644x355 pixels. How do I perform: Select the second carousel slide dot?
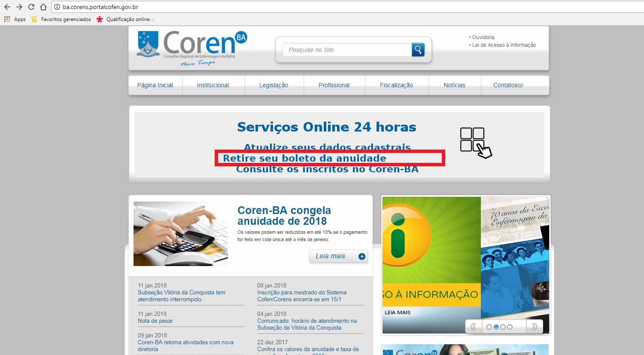496,327
